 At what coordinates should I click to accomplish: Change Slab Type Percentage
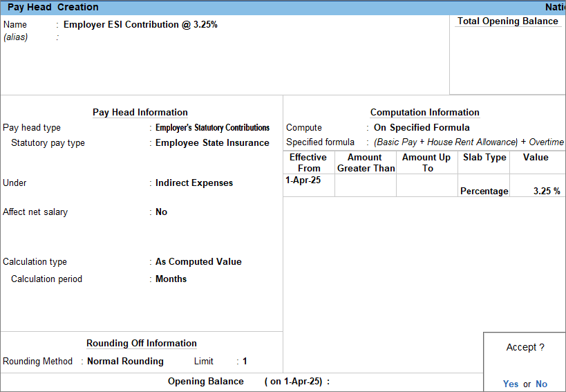click(484, 192)
